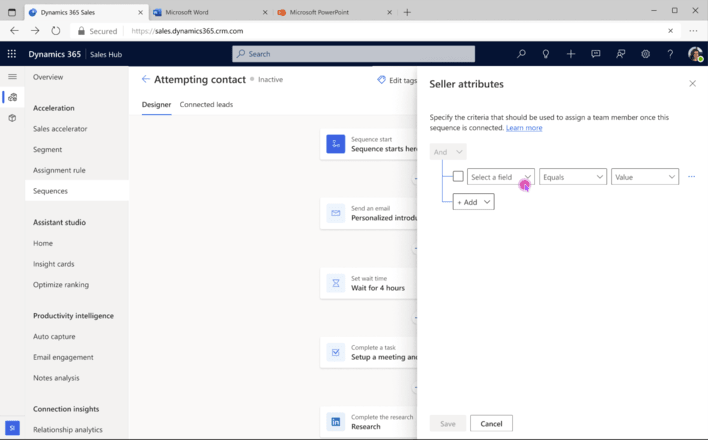Click the browser address bar URL

tap(187, 31)
